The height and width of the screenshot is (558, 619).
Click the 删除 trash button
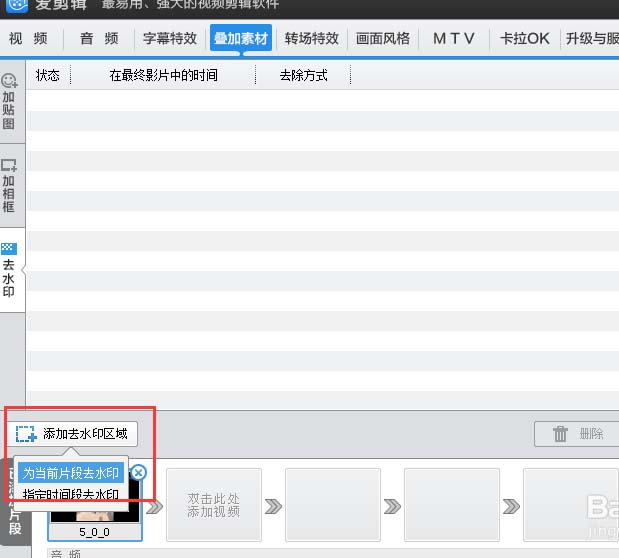coord(577,434)
